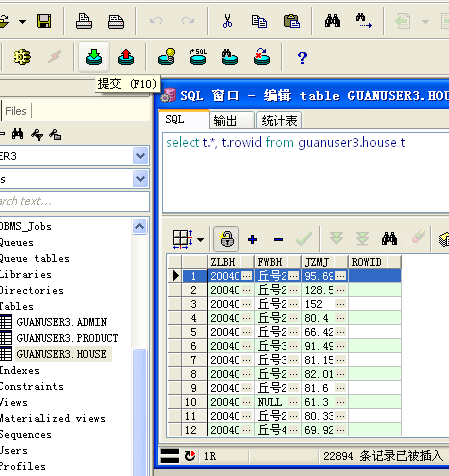Click the Save floppy disk icon
The image size is (449, 476).
coord(44,21)
